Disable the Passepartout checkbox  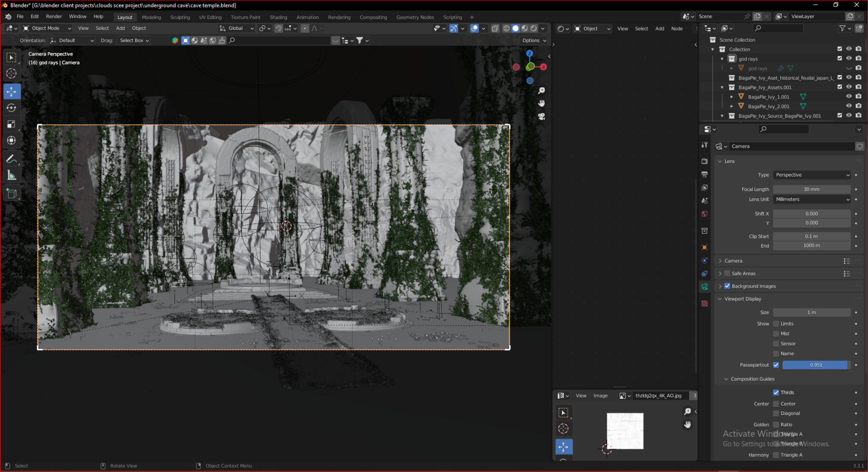click(776, 365)
